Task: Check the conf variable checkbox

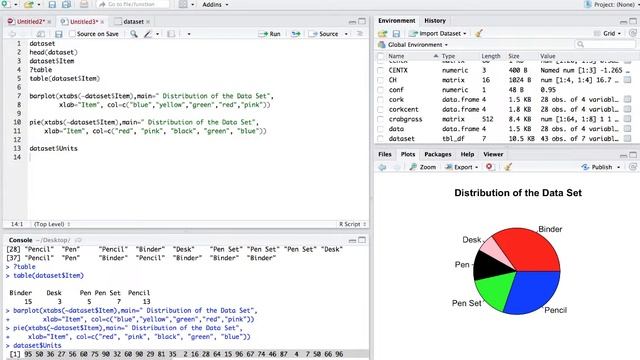Action: coord(380,90)
